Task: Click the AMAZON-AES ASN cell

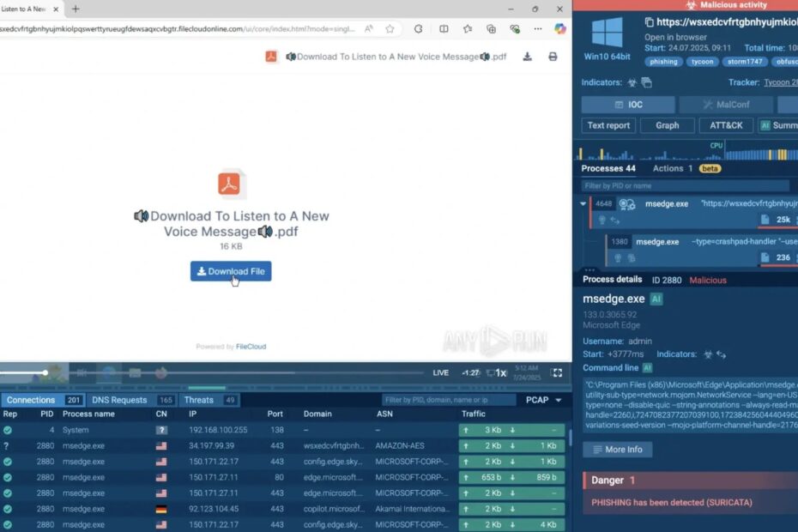Action: pos(400,446)
